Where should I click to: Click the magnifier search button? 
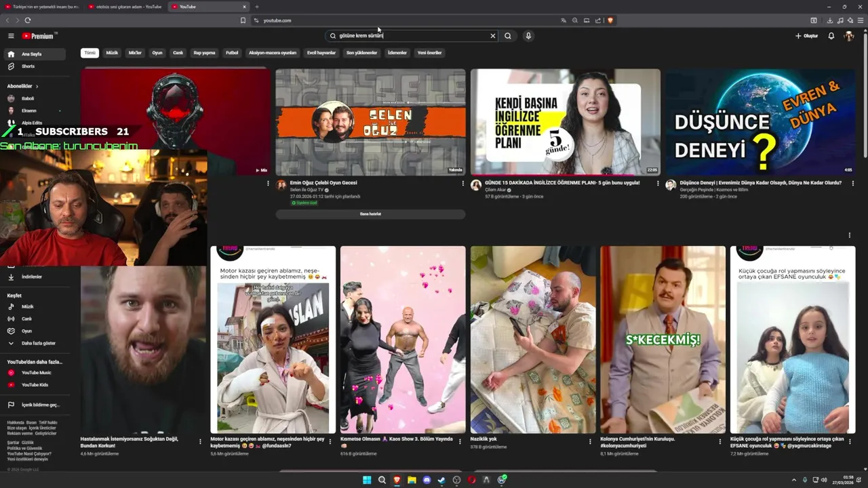pos(508,36)
